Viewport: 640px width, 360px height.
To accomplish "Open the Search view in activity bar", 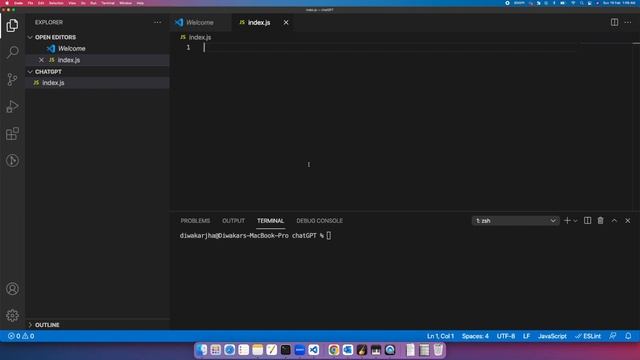I will (x=12, y=52).
